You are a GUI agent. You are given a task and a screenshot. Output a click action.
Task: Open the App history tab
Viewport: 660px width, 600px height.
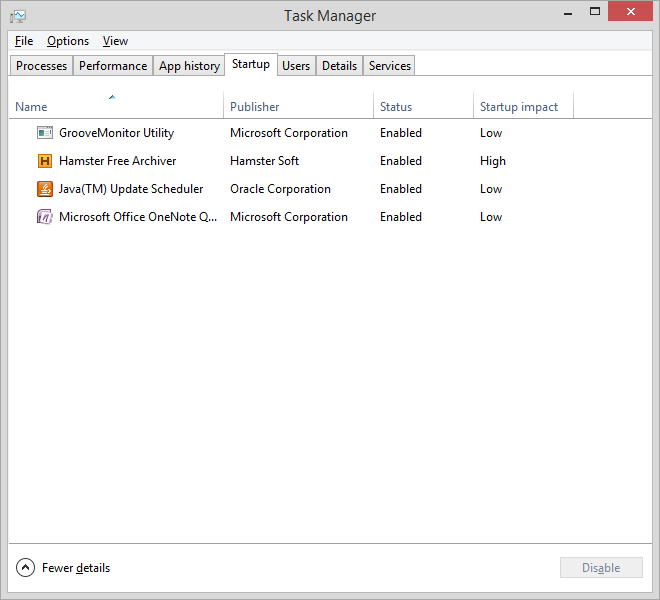click(x=189, y=66)
